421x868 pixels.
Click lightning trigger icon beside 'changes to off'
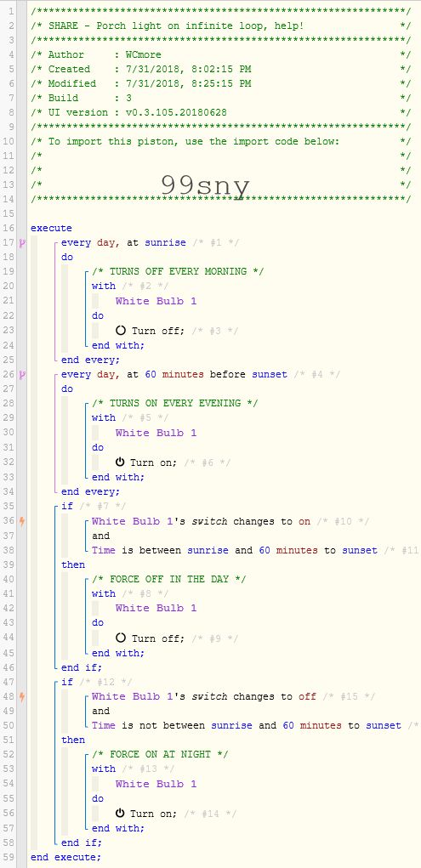[x=22, y=696]
